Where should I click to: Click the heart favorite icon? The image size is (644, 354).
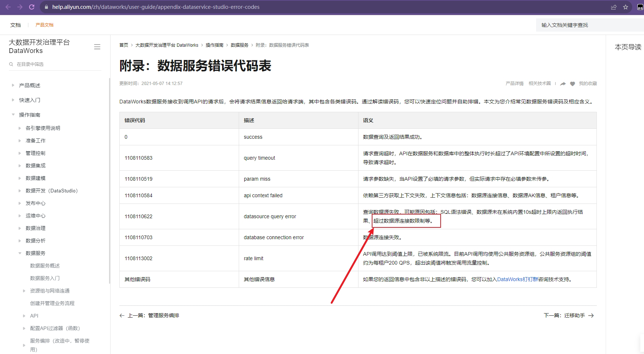point(573,84)
